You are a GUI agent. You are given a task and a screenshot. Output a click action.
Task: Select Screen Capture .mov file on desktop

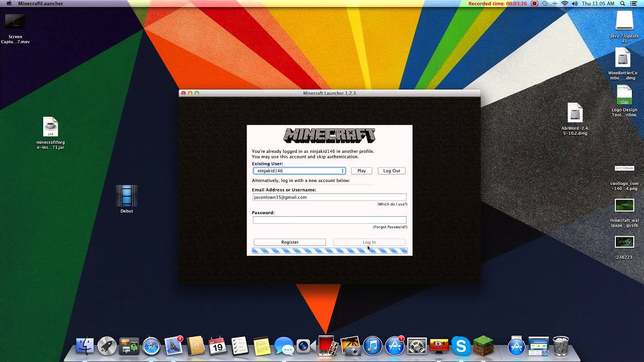pyautogui.click(x=15, y=29)
